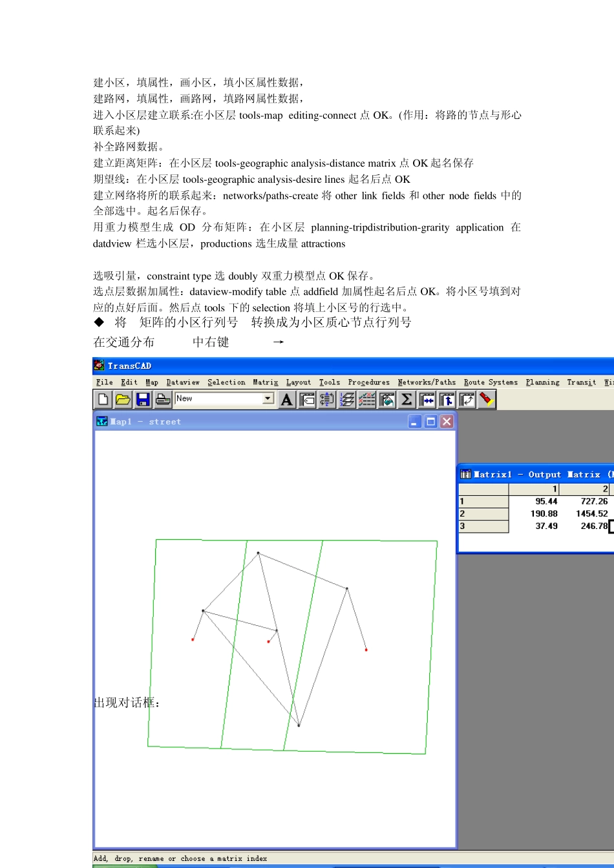Open the Procedures menu
Viewport: 614px width, 868px height.
[x=369, y=382]
